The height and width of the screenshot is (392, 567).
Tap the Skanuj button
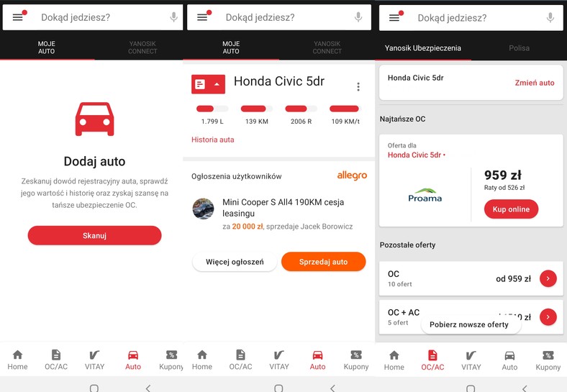(94, 235)
